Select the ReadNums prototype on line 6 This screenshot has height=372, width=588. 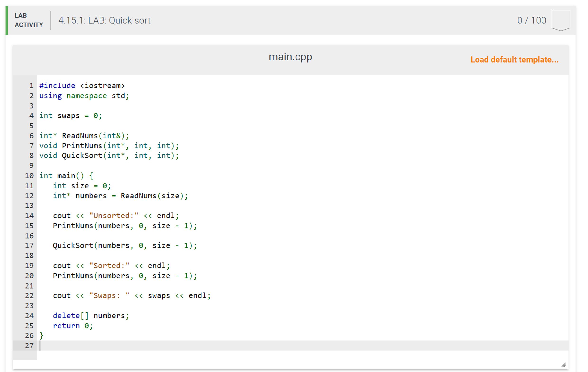(84, 136)
